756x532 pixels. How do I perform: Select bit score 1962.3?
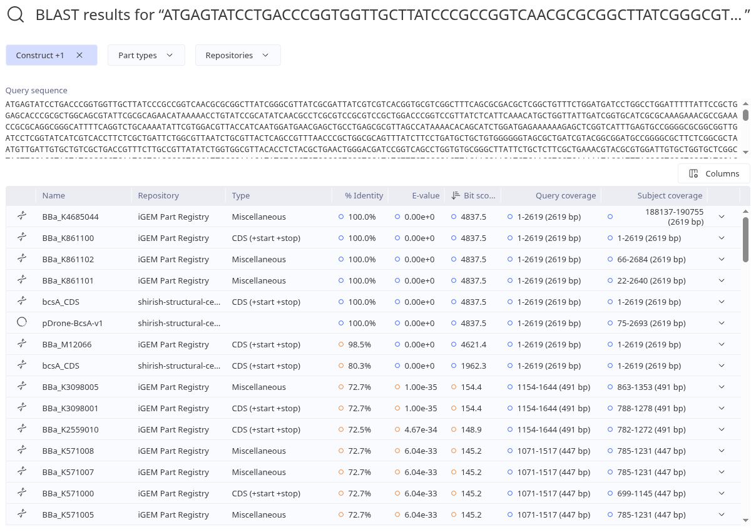[474, 366]
